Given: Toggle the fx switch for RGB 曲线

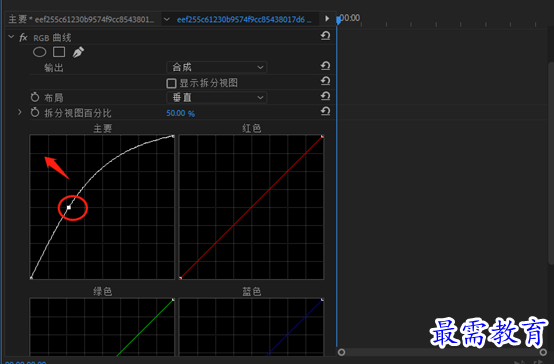Looking at the screenshot, I should tap(23, 37).
